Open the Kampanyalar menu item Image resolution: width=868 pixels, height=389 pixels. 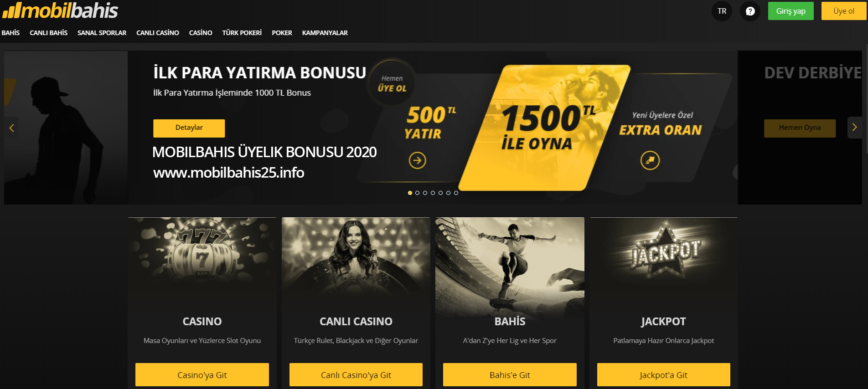[x=325, y=33]
